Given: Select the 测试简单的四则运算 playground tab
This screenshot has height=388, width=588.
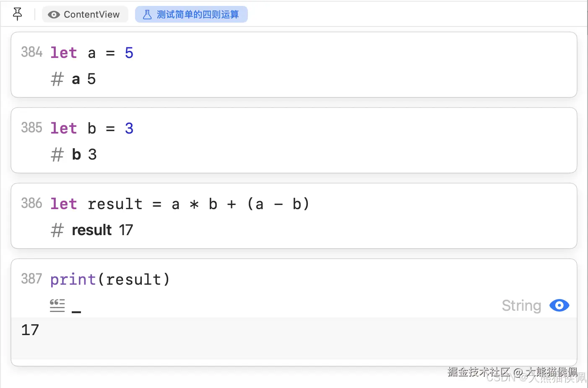Looking at the screenshot, I should point(191,14).
